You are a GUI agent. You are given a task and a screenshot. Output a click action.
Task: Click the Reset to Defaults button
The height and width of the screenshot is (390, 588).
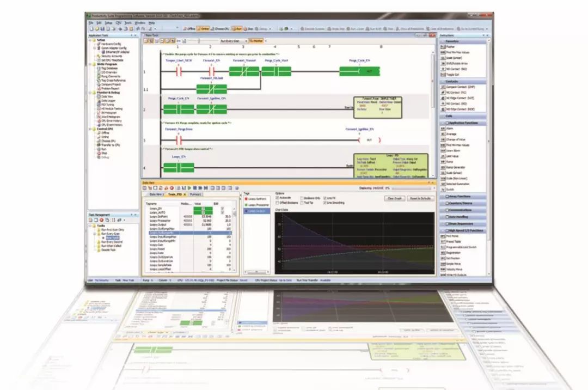[420, 198]
